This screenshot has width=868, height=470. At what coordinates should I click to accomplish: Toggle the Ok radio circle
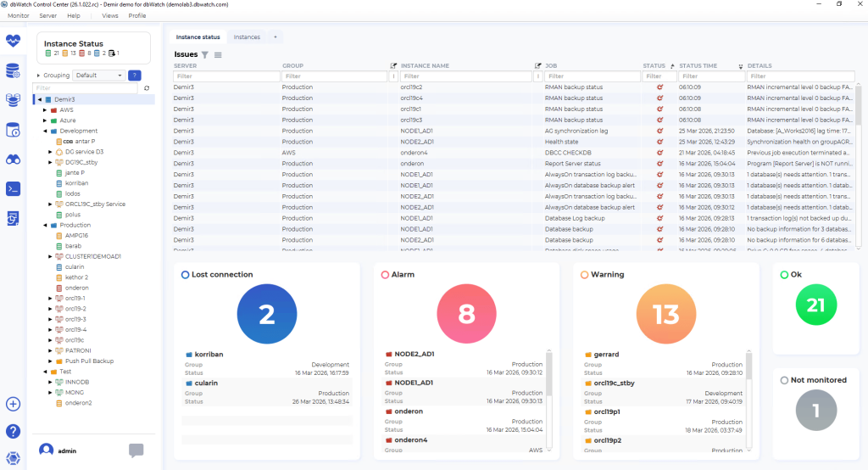tap(784, 274)
